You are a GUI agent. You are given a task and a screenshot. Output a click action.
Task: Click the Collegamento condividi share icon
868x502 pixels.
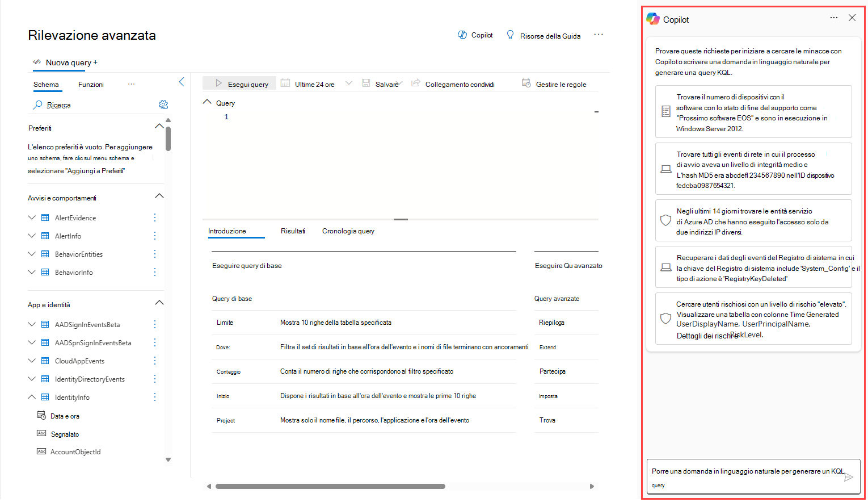coord(416,83)
